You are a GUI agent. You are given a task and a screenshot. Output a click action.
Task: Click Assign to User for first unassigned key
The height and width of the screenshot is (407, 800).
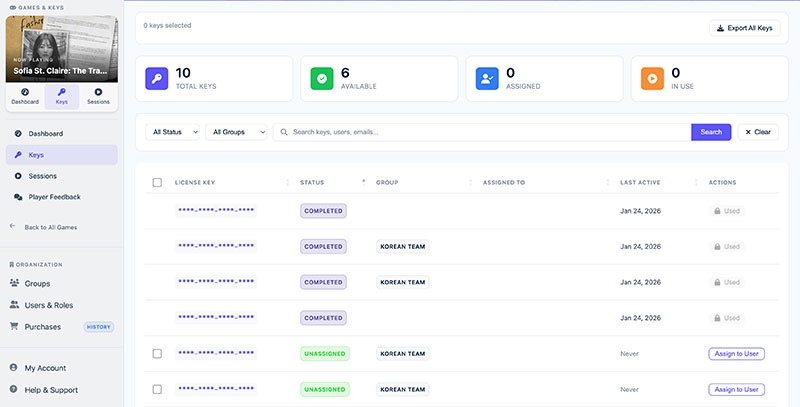coord(736,353)
